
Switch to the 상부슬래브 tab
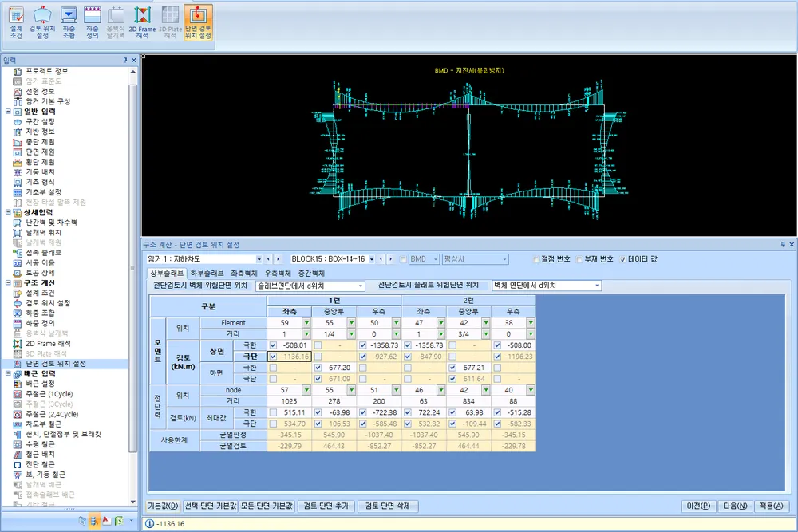[x=167, y=274]
